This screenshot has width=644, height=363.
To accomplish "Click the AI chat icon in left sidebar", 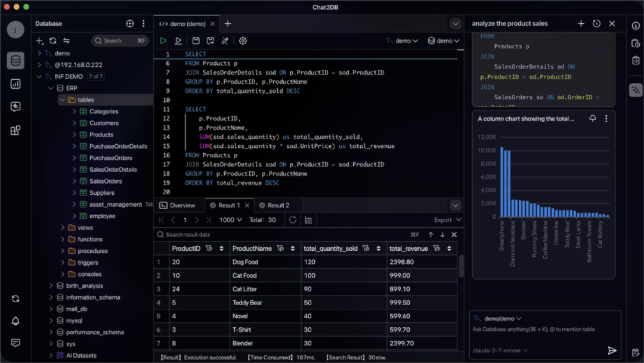I will tap(16, 107).
